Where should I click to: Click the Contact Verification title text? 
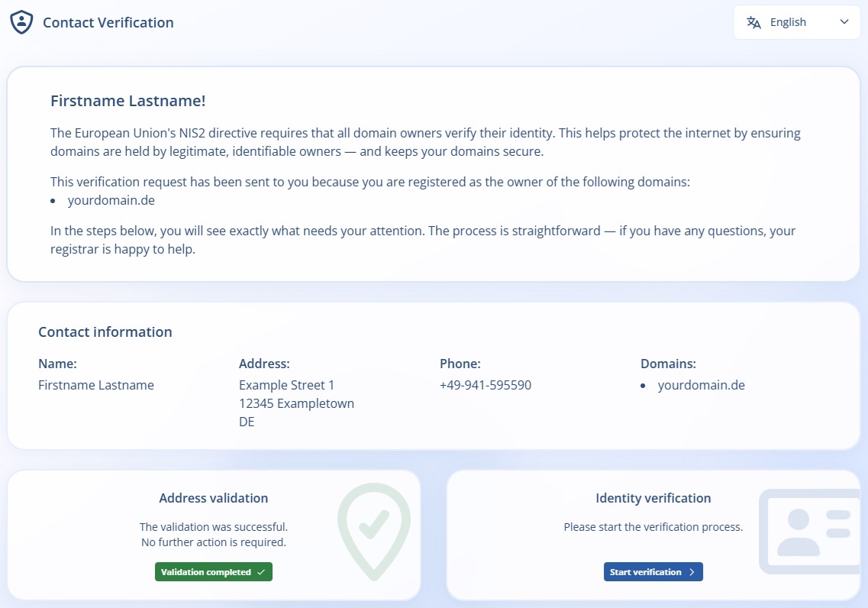coord(108,23)
